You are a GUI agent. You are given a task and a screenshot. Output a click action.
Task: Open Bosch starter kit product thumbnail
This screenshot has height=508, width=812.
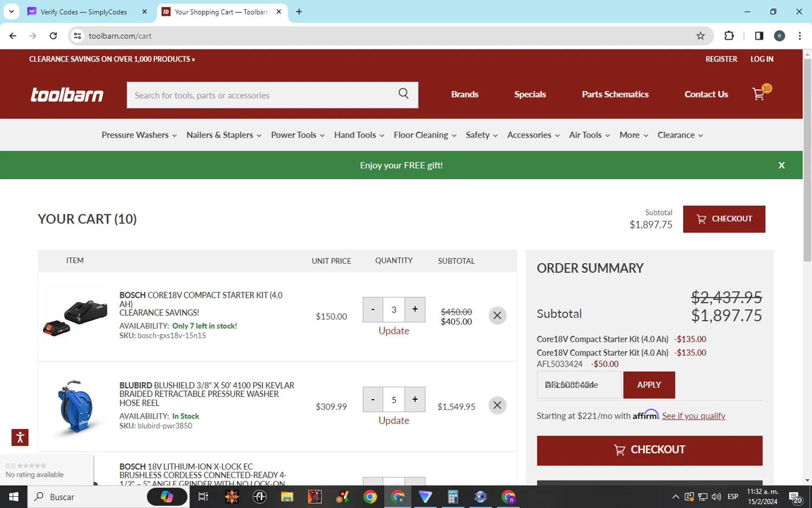click(75, 317)
